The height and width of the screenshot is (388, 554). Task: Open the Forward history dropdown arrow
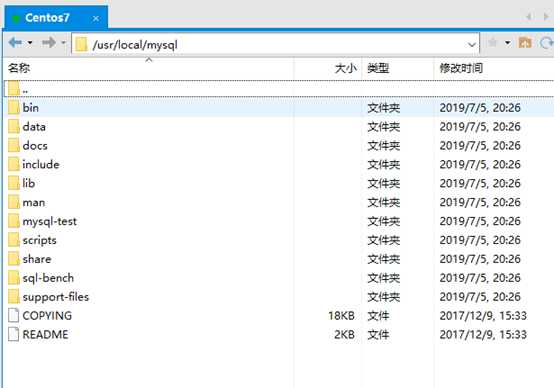pos(64,43)
